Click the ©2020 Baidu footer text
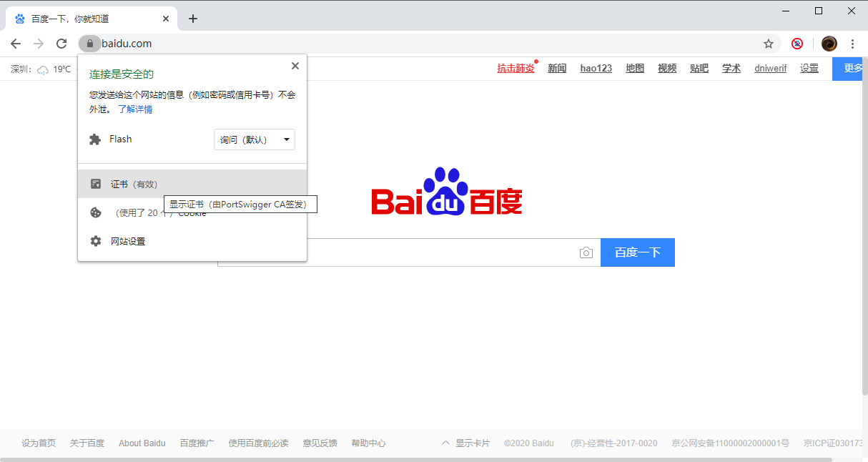868x462 pixels. pos(529,443)
